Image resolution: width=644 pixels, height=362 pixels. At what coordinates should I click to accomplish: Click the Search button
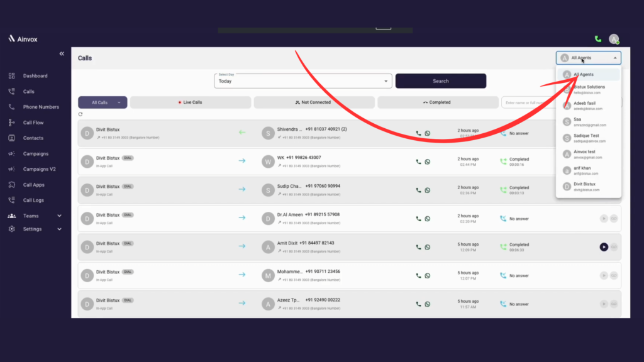441,81
